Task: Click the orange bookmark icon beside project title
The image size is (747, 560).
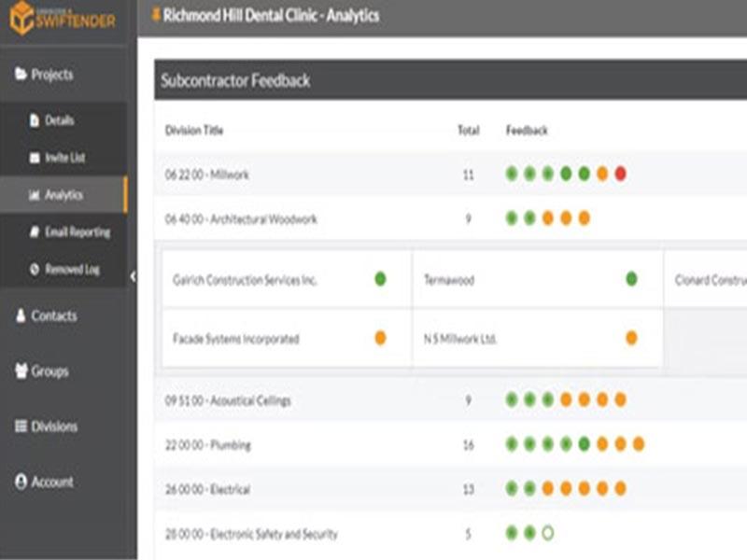Action: [x=155, y=14]
